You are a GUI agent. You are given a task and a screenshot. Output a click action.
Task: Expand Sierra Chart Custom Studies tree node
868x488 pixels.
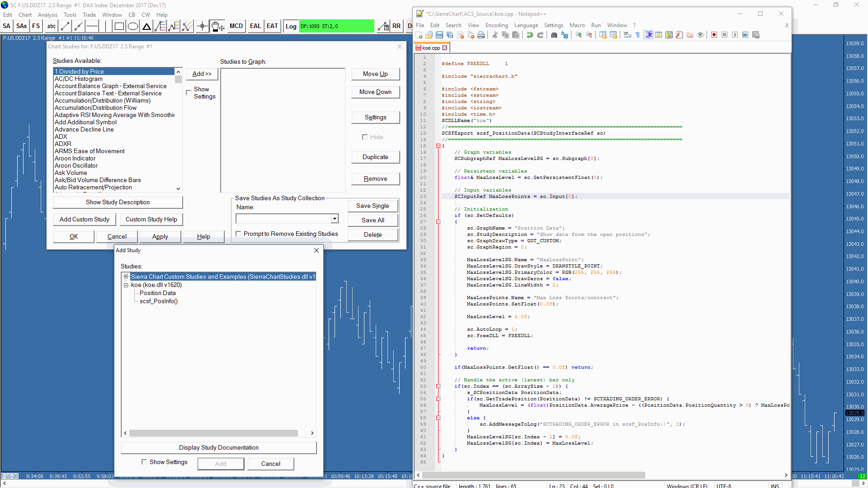tap(126, 277)
